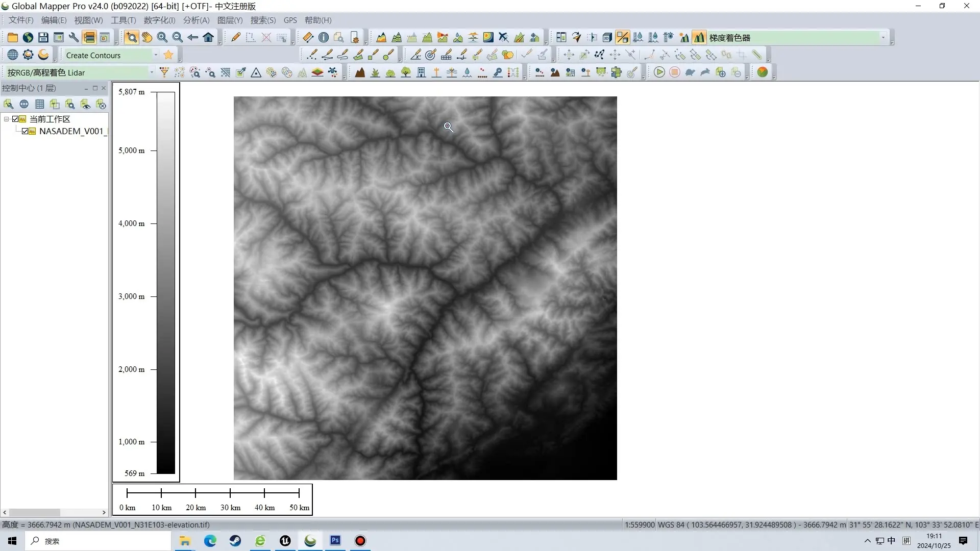
Task: Click the Windows taskbar search box
Action: point(97,541)
